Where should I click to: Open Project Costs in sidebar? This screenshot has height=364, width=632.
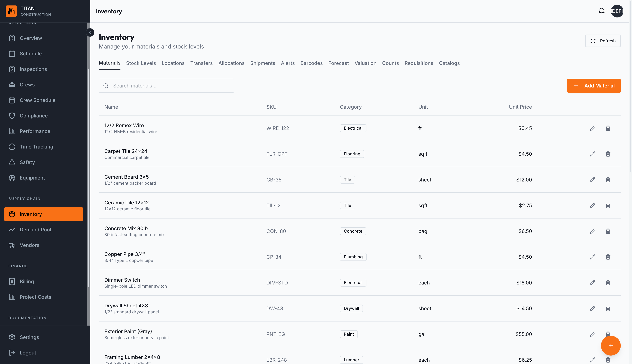[x=44, y=297]
